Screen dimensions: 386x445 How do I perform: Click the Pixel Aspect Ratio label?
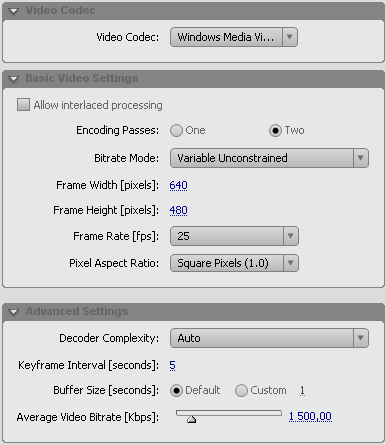pos(114,263)
